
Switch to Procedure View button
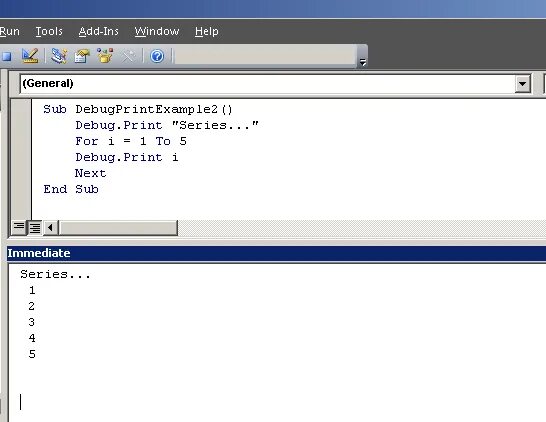pyautogui.click(x=19, y=228)
